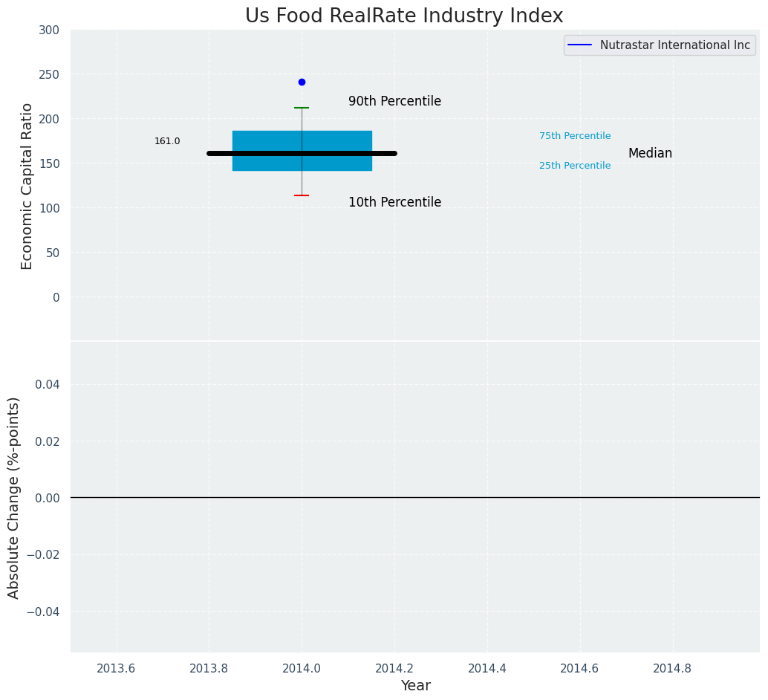Image resolution: width=768 pixels, height=700 pixels.
Task: Click the chart title 'Us Food RealRate Industry Index'
Action: [404, 16]
